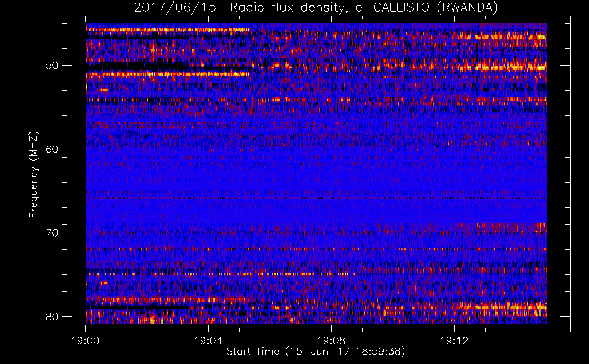Click the 50 MHz tick label
Viewport: 589px width, 364px height.
[52, 66]
